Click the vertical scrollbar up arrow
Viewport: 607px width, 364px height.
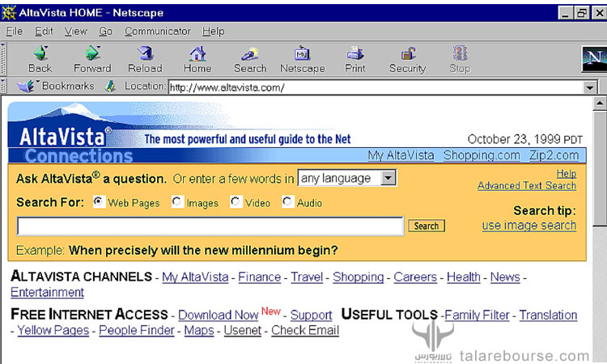[x=599, y=104]
